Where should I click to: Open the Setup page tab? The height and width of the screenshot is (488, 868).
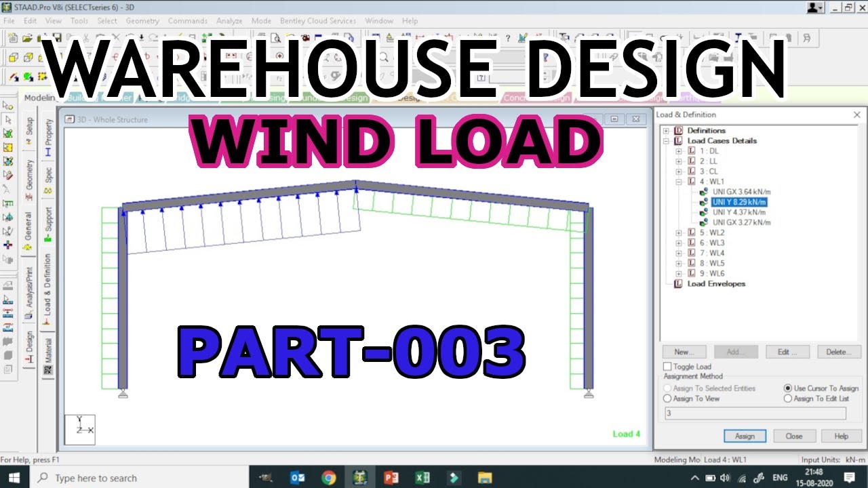coord(28,129)
